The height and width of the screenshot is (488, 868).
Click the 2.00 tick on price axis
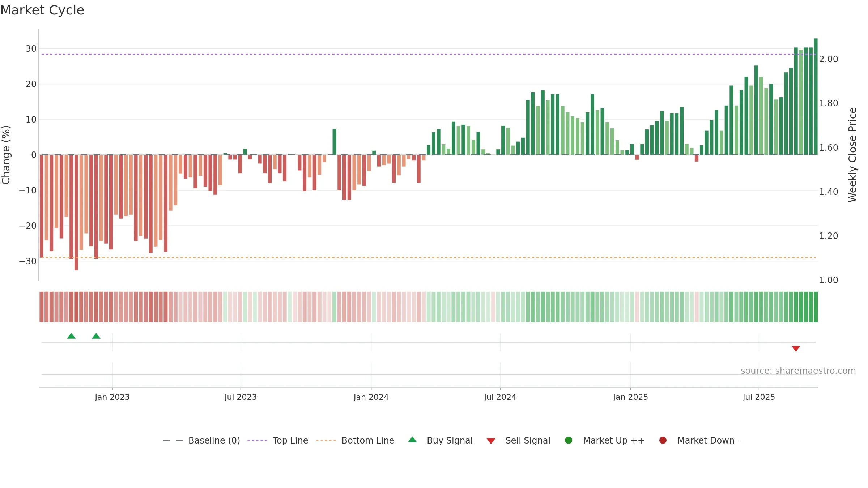coord(829,59)
